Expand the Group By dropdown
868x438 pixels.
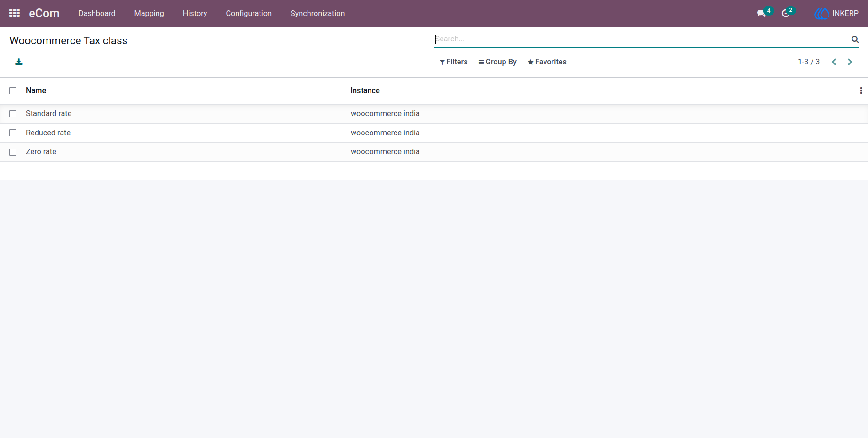pos(497,62)
